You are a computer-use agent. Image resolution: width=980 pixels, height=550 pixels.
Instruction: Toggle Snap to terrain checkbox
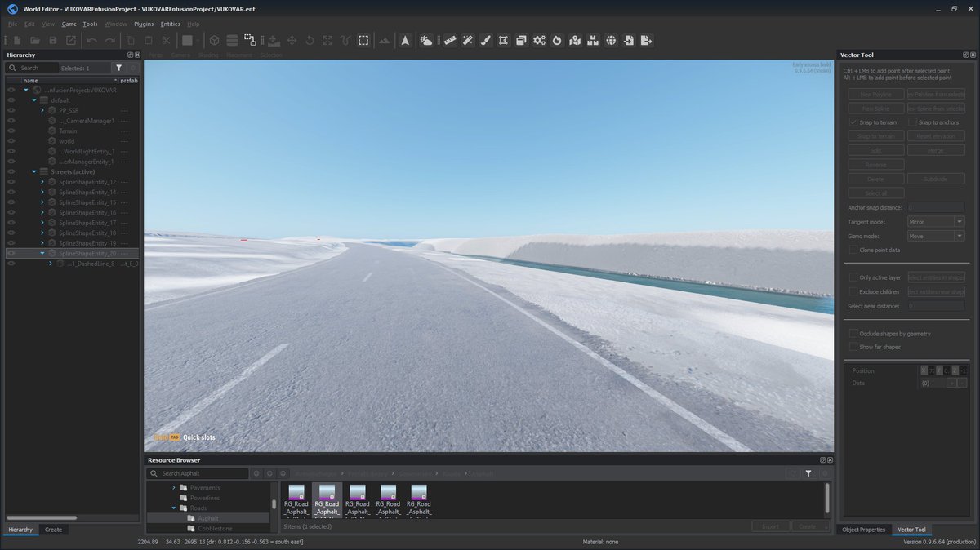(x=853, y=122)
